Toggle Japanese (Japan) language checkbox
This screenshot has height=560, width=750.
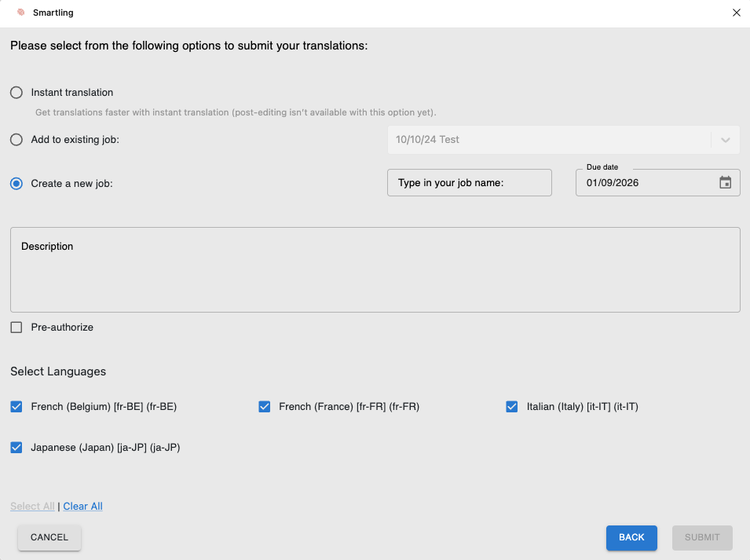pos(16,448)
